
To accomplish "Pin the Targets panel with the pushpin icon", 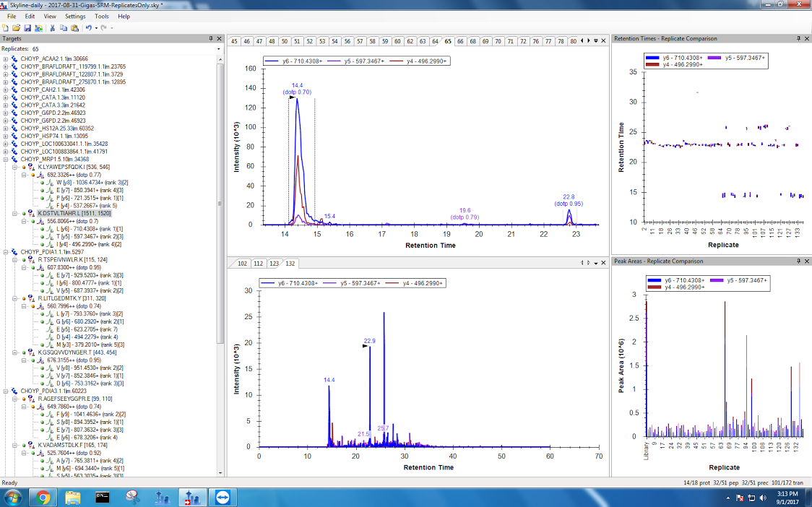I will [x=210, y=38].
